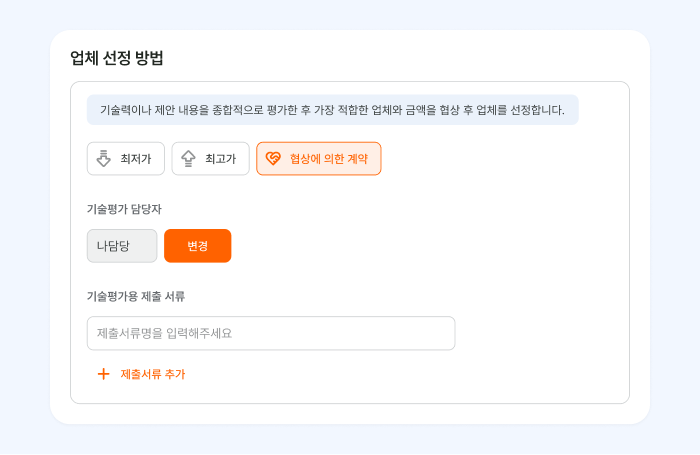Click the 기술평가용 제출 서류 label
Viewport: 700px width, 455px height.
point(136,296)
